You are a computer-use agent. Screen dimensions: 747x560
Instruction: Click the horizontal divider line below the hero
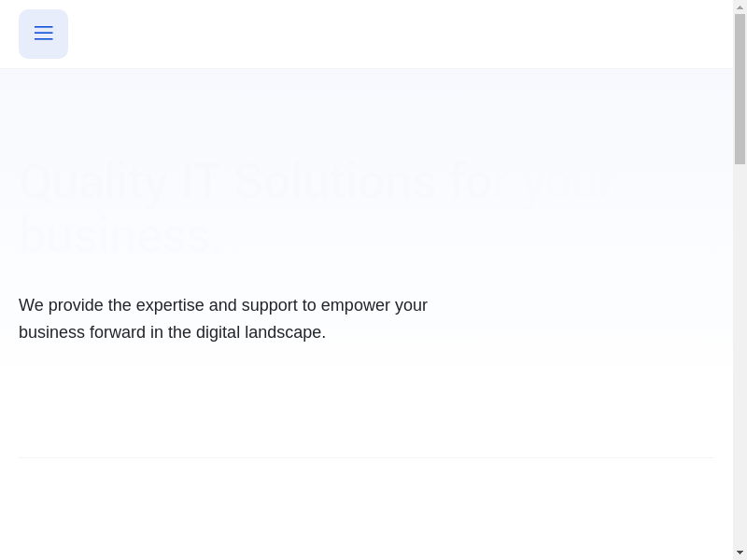click(x=366, y=457)
